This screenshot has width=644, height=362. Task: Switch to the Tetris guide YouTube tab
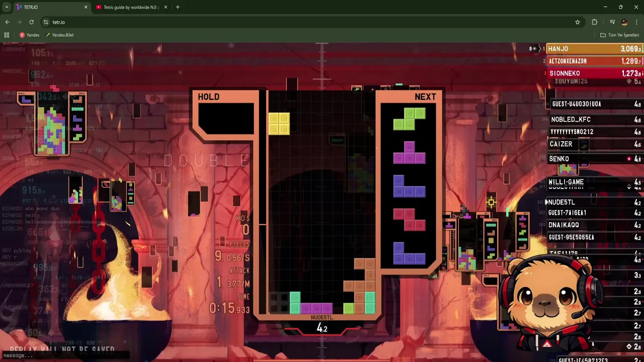pyautogui.click(x=132, y=7)
